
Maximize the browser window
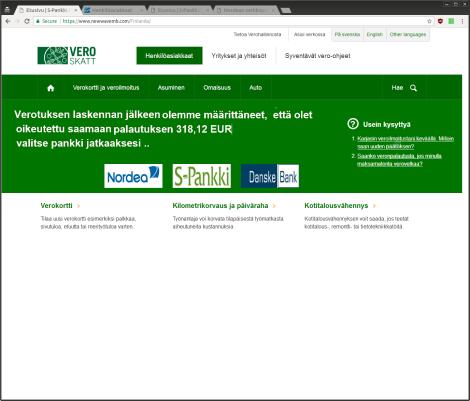pyautogui.click(x=456, y=4)
